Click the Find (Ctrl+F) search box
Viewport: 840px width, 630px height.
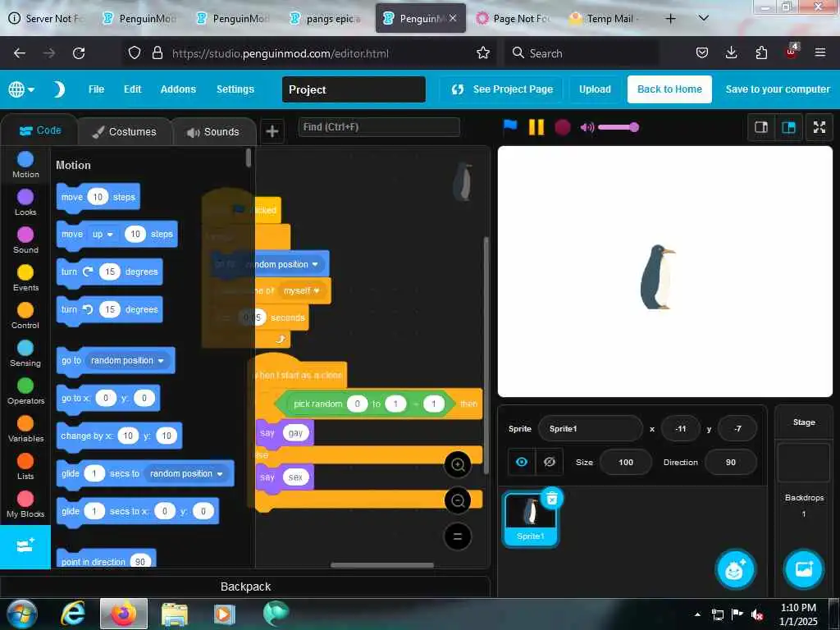379,127
